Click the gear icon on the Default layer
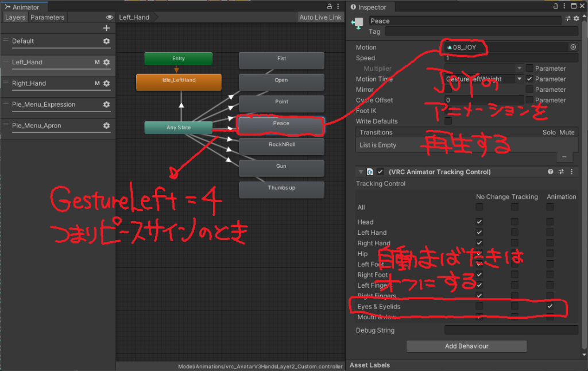588x371 pixels. tap(107, 41)
